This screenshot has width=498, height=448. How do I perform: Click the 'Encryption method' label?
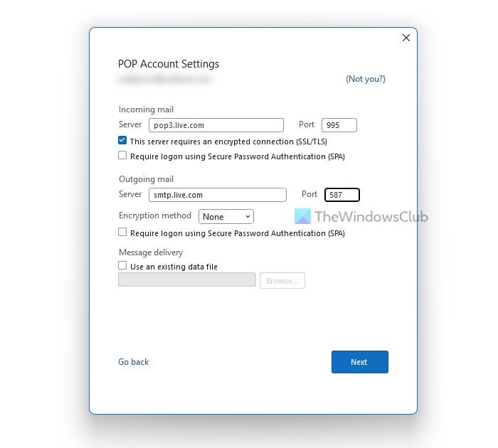[x=155, y=215]
